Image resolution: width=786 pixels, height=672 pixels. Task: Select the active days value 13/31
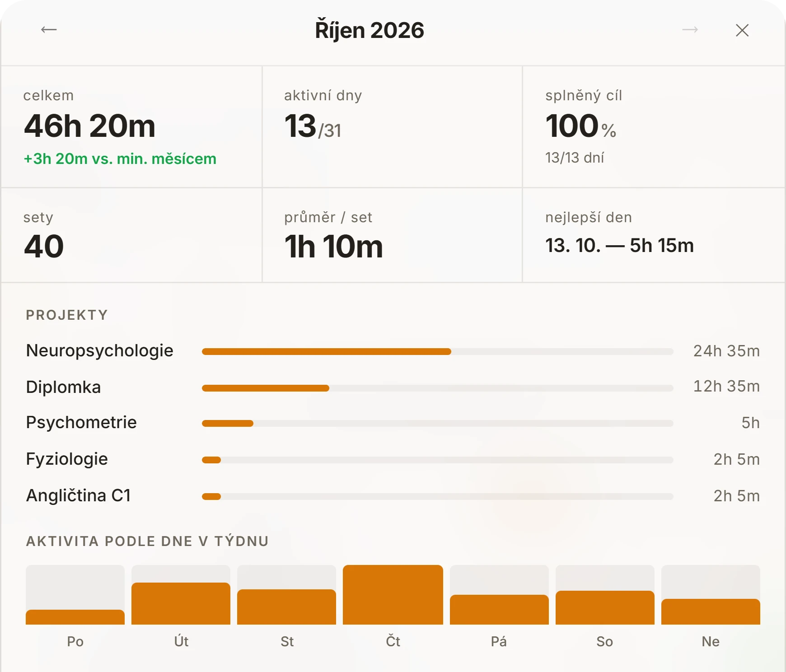(x=313, y=126)
